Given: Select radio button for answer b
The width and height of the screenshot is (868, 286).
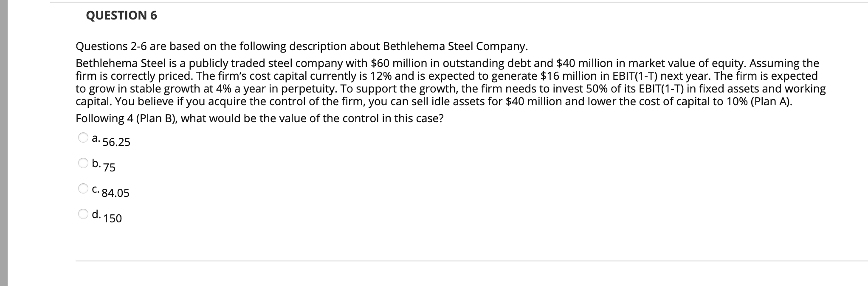Looking at the screenshot, I should [x=82, y=163].
